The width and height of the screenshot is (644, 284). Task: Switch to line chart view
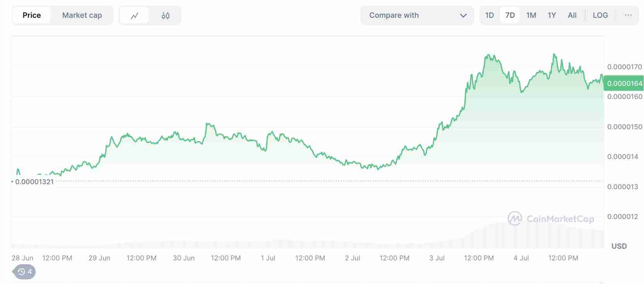pos(134,15)
